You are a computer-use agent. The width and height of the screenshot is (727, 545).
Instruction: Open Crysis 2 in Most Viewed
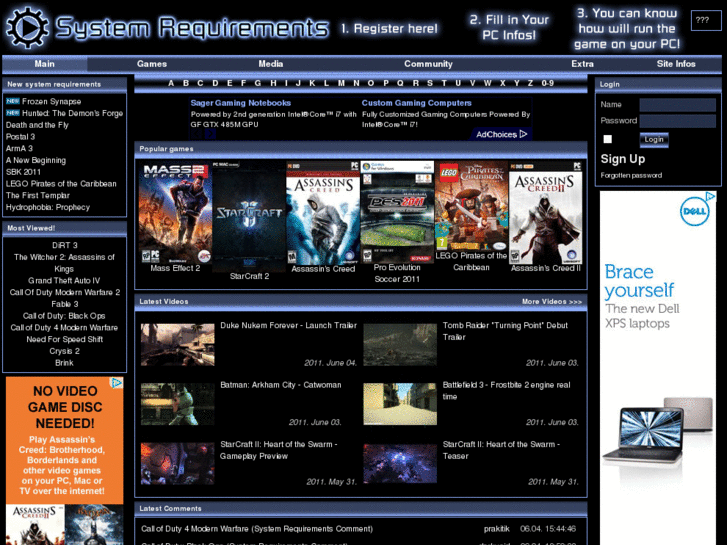(64, 351)
